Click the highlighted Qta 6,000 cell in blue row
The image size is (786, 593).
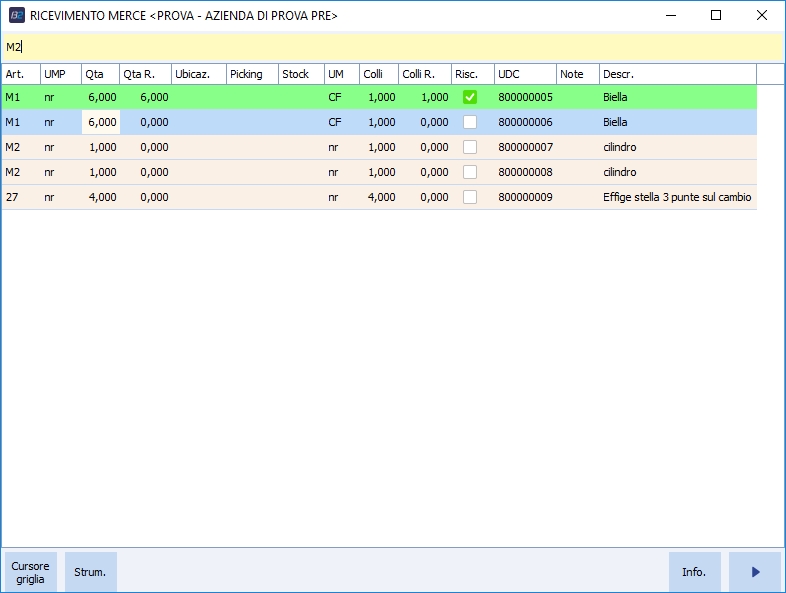click(x=101, y=122)
